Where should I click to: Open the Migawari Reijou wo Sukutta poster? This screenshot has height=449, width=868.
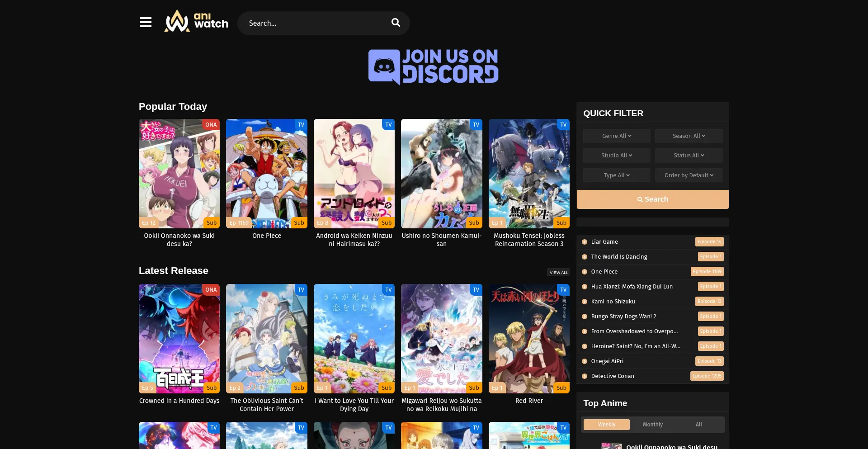[442, 339]
